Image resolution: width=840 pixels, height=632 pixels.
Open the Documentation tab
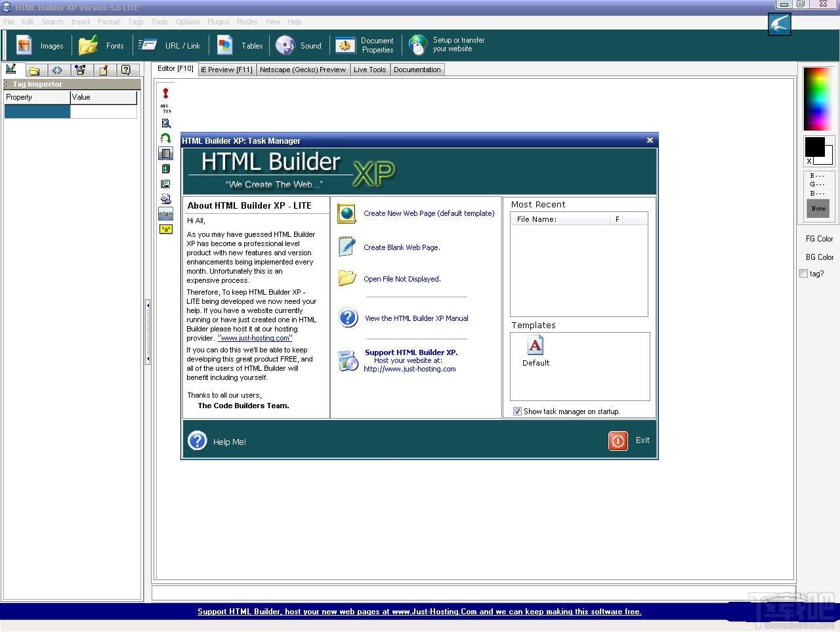coord(417,70)
